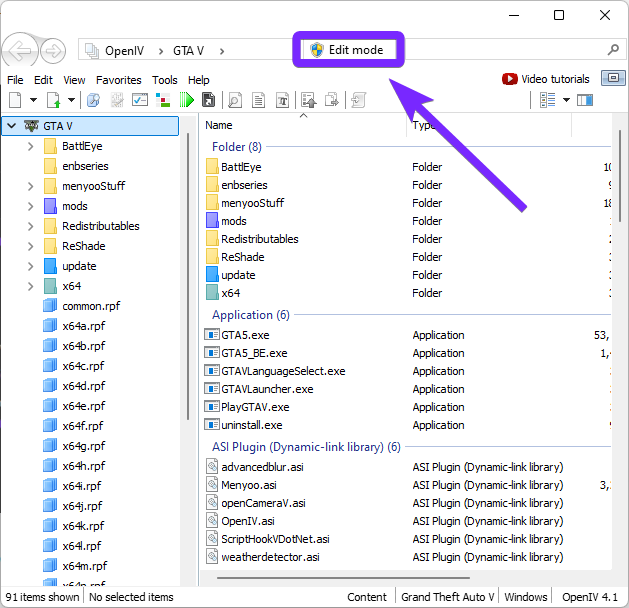Expand the ReShade tree folder
This screenshot has width=629, height=608.
click(30, 246)
